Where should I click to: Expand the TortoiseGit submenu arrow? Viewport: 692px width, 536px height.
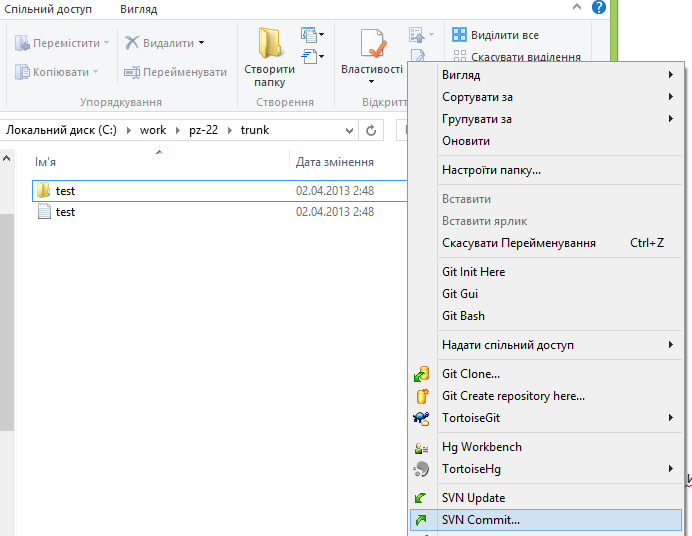point(670,418)
